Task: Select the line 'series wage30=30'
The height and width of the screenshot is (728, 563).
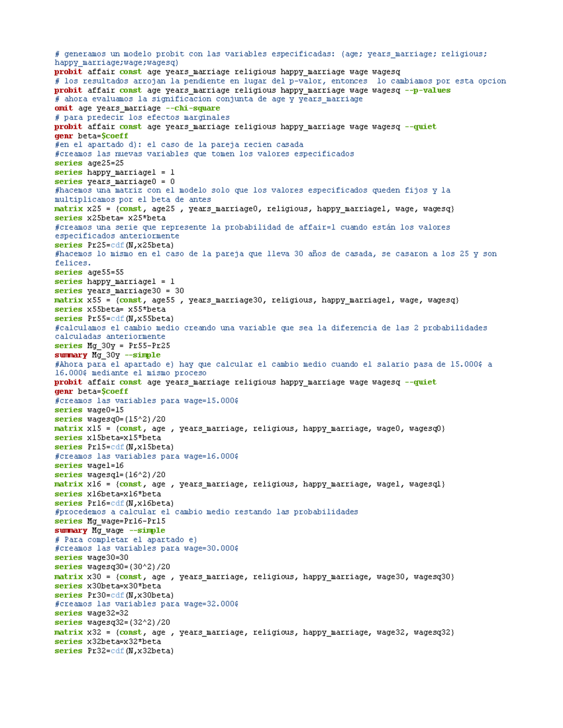Action: (91, 558)
